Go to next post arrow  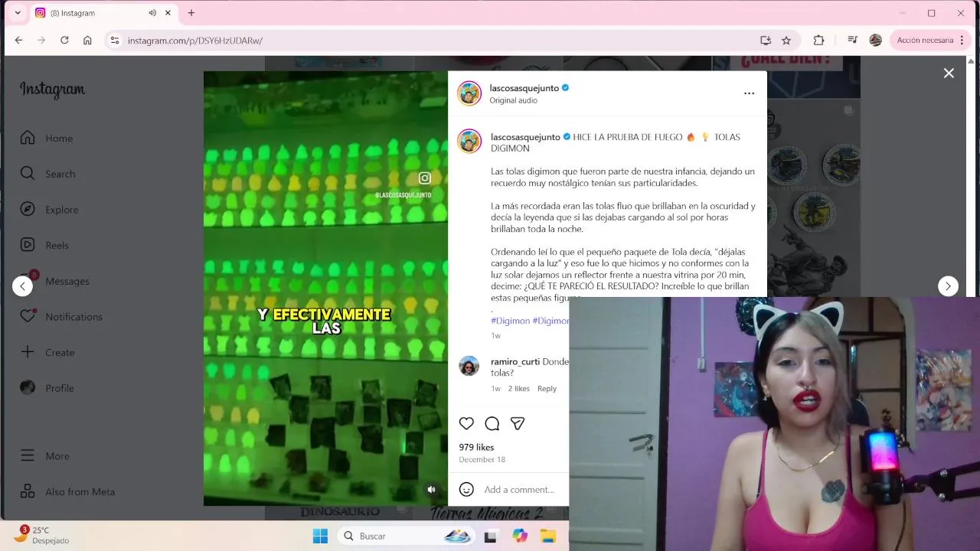[x=948, y=286]
